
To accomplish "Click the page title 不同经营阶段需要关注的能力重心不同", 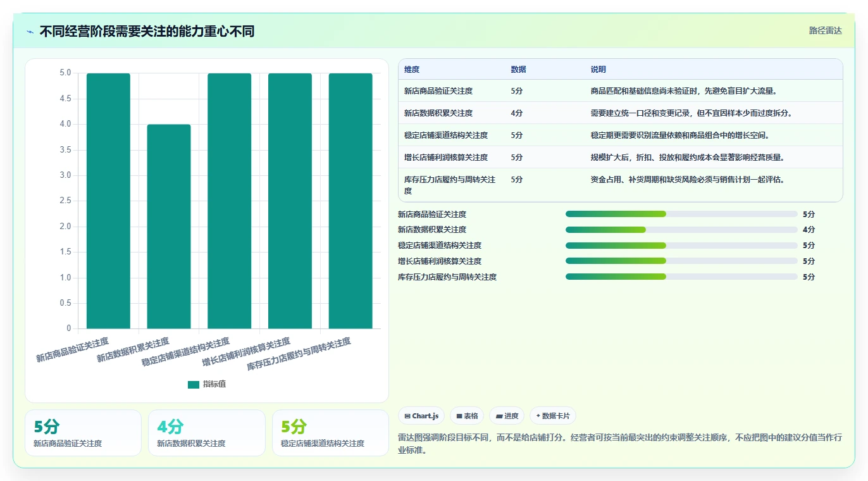I will [147, 32].
